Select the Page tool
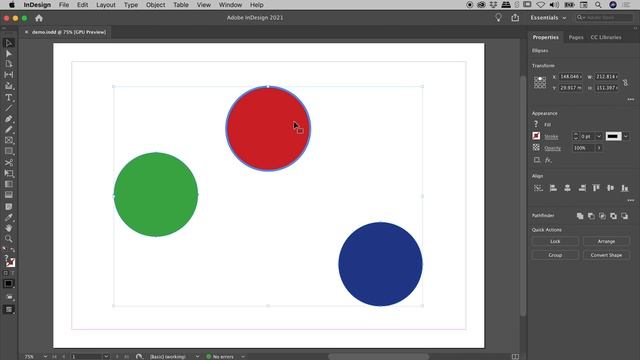 pos(9,64)
